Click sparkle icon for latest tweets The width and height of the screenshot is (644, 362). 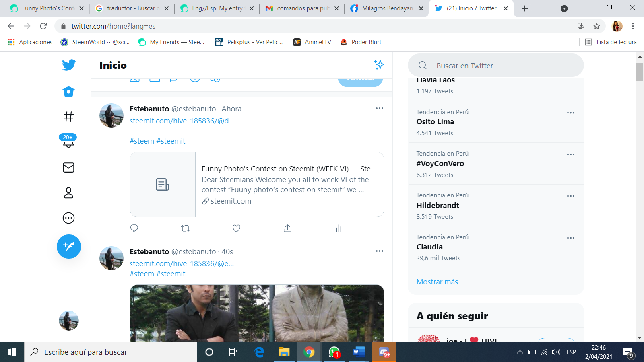coord(379,65)
